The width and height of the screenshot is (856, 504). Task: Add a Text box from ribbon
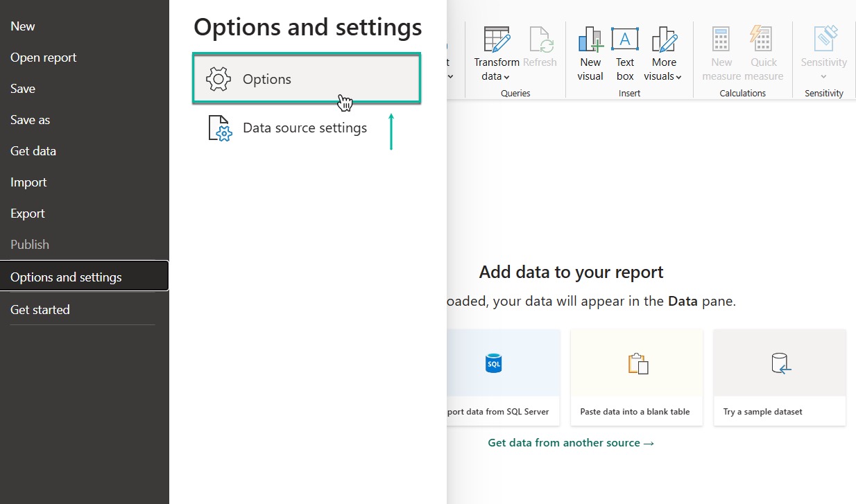click(625, 40)
